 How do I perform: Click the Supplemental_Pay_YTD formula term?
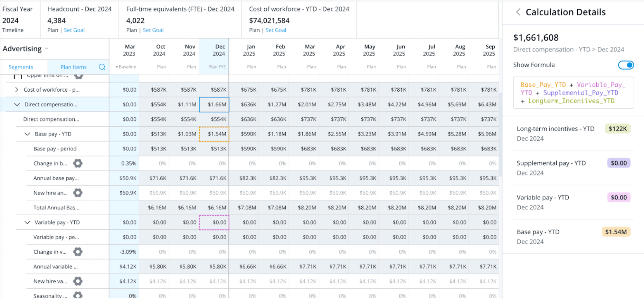(580, 93)
